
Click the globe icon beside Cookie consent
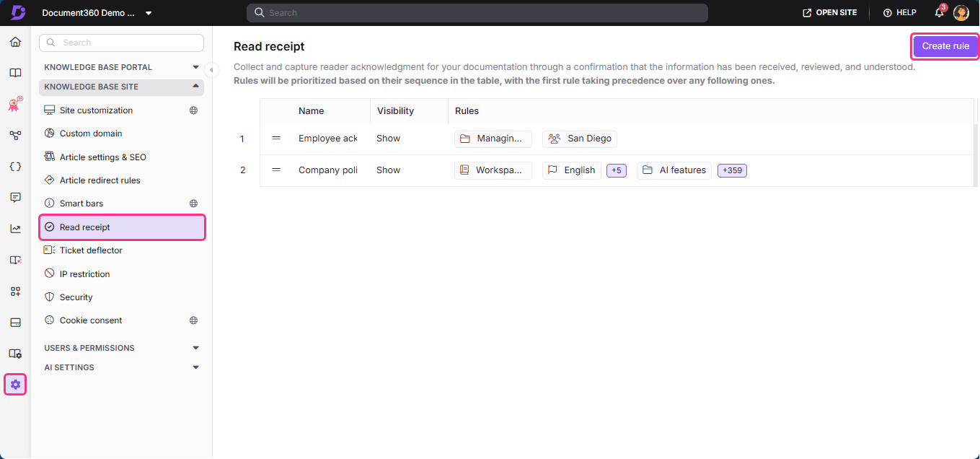[193, 320]
